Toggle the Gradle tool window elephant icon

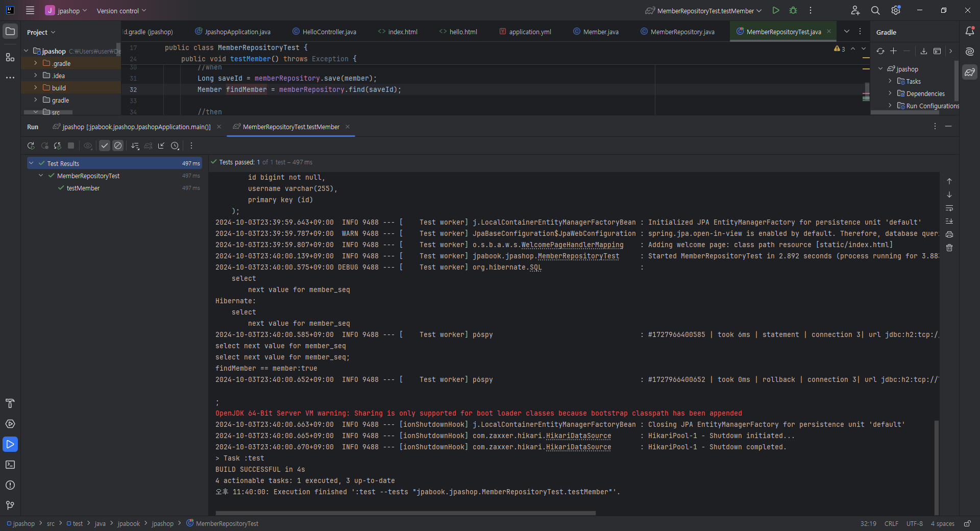970,72
